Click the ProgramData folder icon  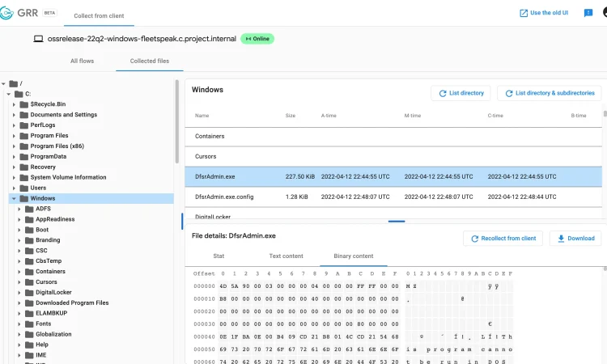tap(24, 157)
